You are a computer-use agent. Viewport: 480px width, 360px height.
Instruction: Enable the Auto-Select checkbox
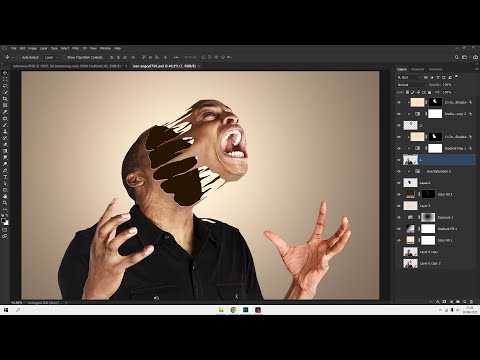(19, 57)
